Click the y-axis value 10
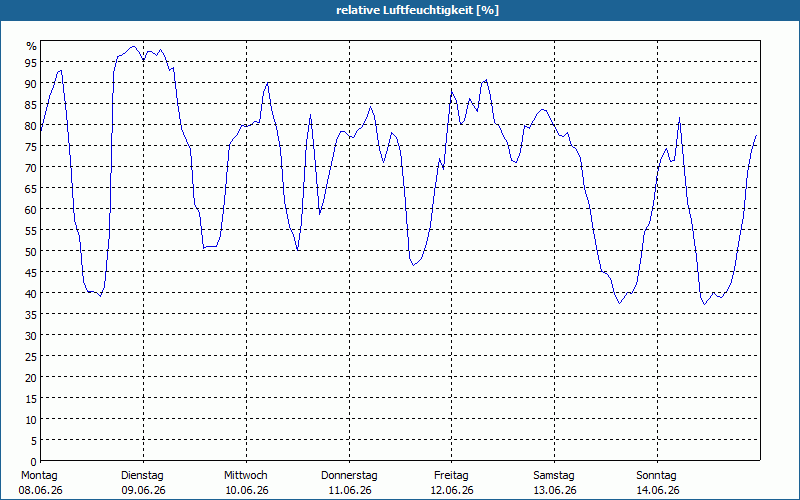800x500 pixels. click(x=31, y=419)
